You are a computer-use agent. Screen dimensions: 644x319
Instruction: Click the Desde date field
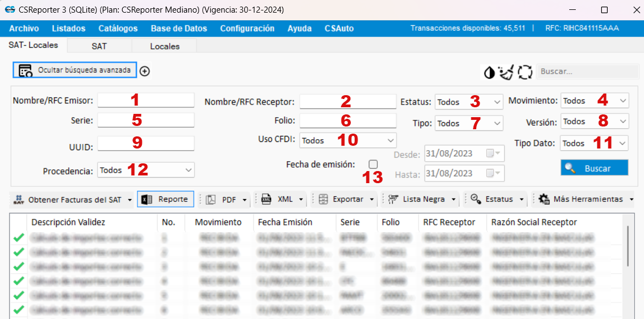pyautogui.click(x=465, y=153)
